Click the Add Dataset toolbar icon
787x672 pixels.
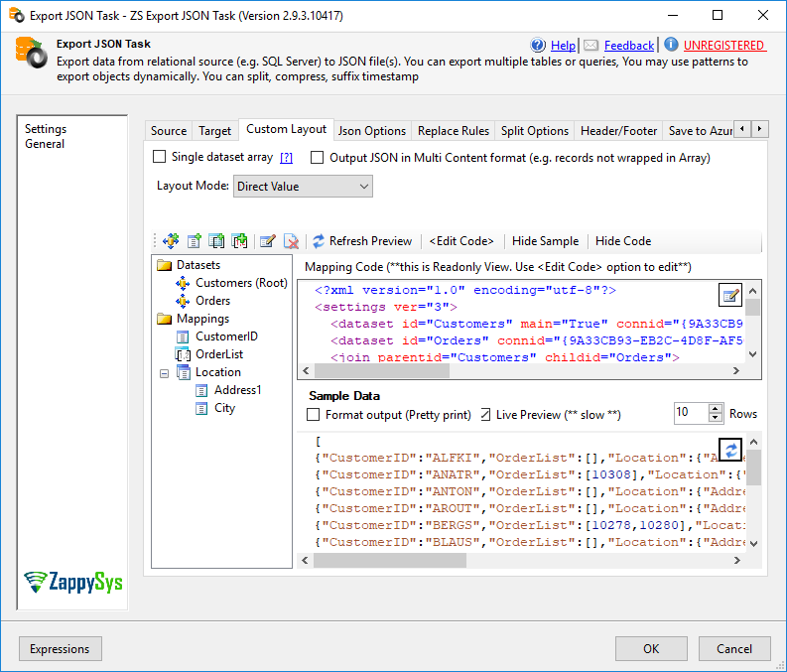coord(171,241)
